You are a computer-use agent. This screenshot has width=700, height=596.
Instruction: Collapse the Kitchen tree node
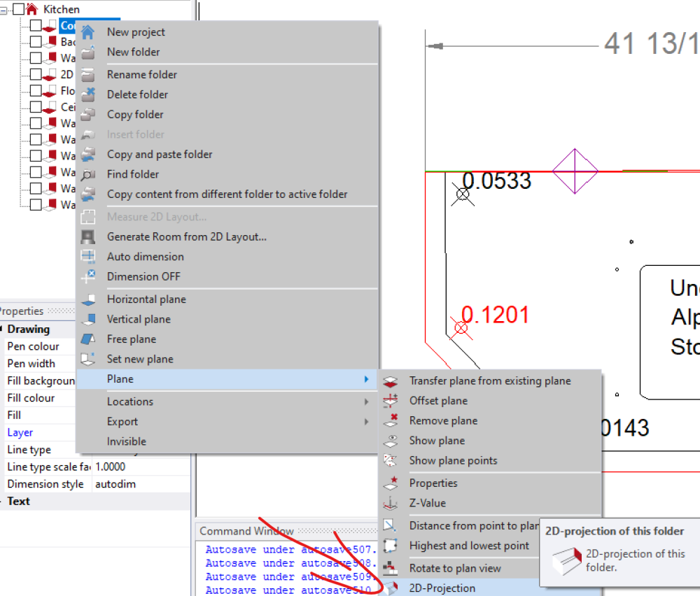point(3,9)
